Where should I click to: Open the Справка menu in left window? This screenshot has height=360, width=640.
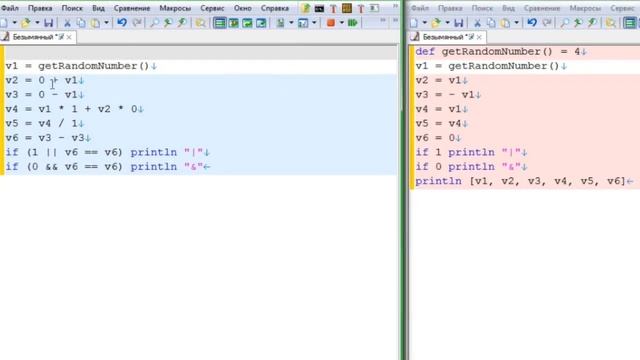[x=275, y=8]
